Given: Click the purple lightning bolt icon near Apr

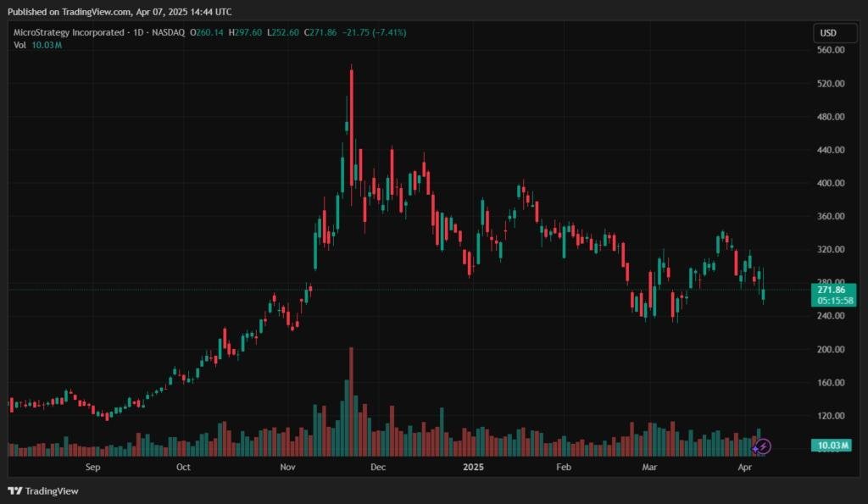Looking at the screenshot, I should click(x=763, y=446).
